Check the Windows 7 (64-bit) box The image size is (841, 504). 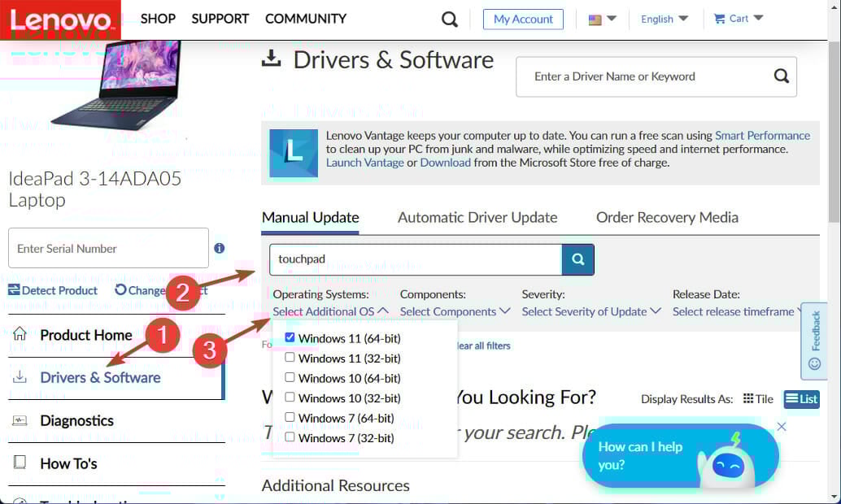[x=290, y=416]
